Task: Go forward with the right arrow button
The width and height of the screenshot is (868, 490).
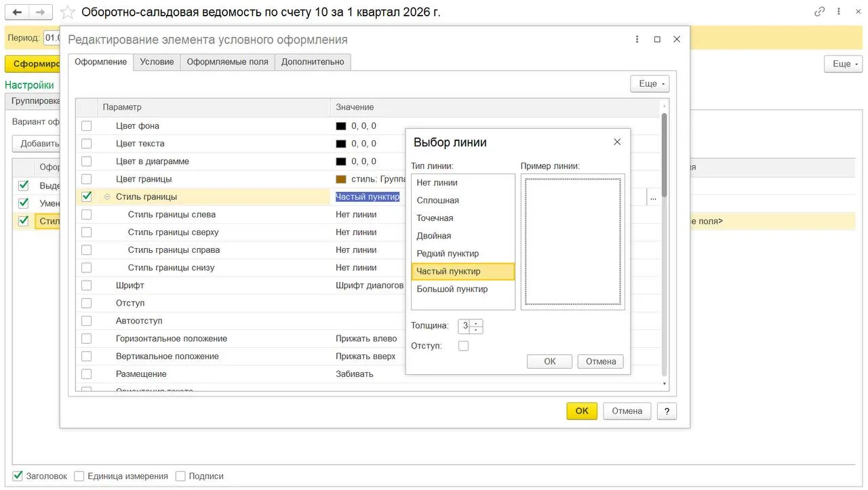Action: [41, 12]
